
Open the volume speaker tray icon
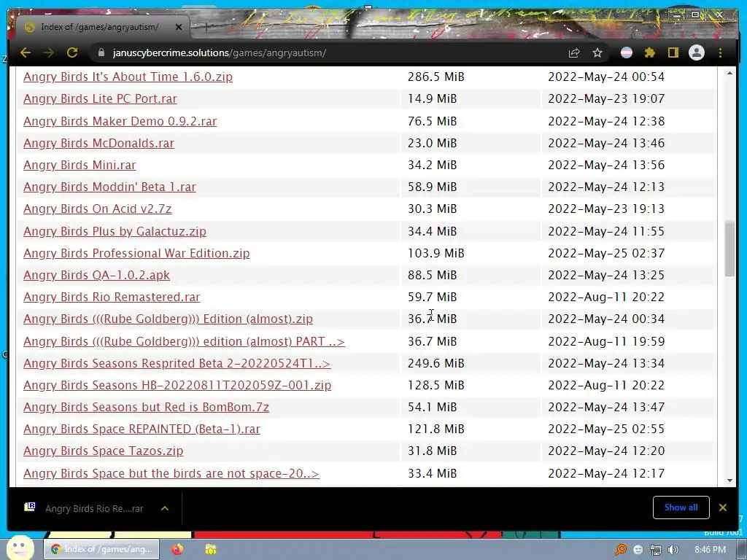(673, 550)
